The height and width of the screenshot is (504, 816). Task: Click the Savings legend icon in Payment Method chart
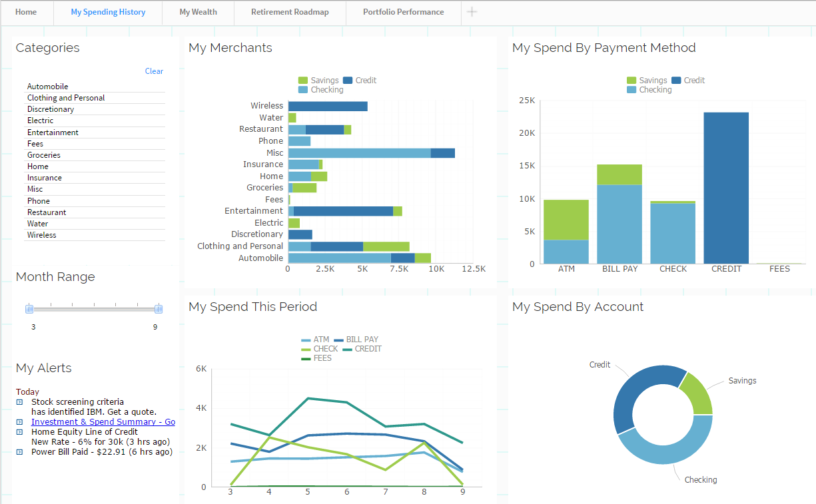pyautogui.click(x=631, y=80)
